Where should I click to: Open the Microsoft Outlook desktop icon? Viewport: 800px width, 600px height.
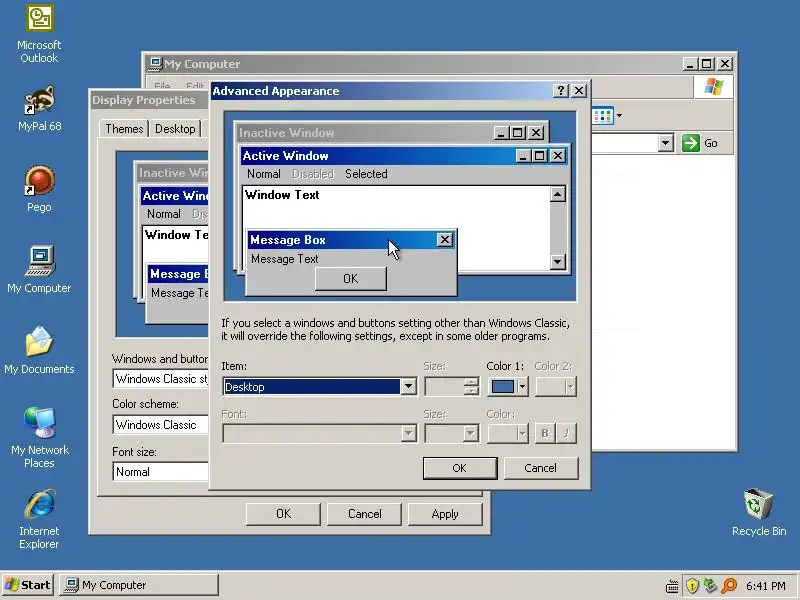click(x=39, y=35)
